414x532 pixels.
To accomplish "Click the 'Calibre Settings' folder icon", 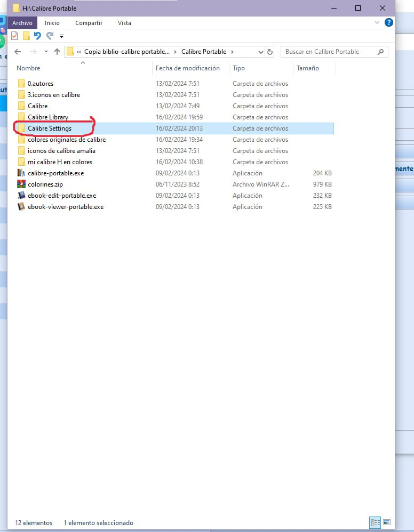I will 21,128.
